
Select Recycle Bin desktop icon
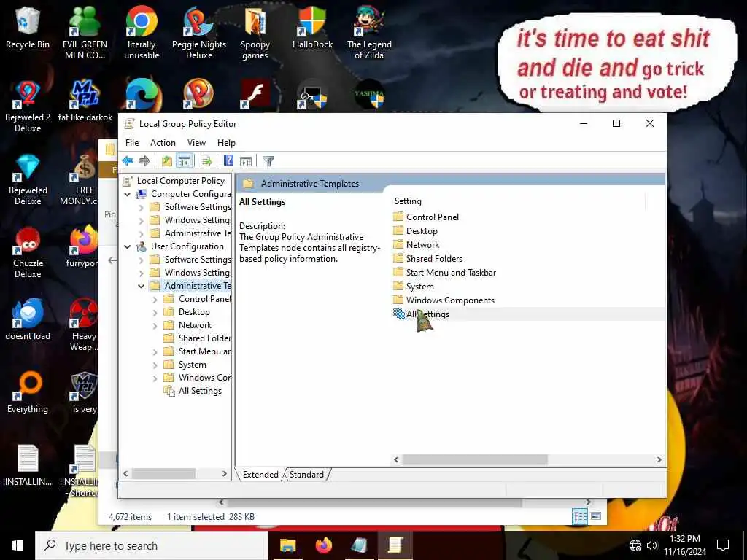click(28, 28)
